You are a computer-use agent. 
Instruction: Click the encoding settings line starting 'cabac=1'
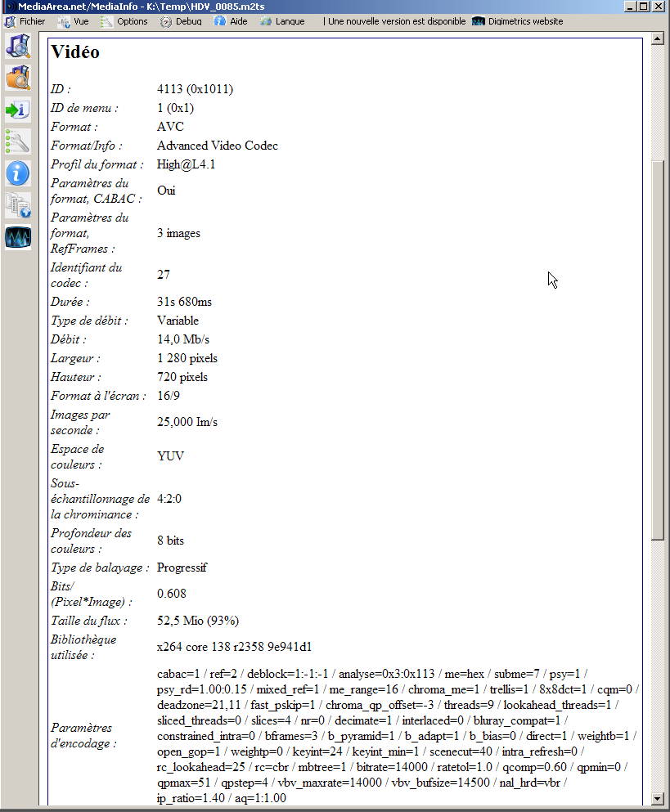(372, 674)
